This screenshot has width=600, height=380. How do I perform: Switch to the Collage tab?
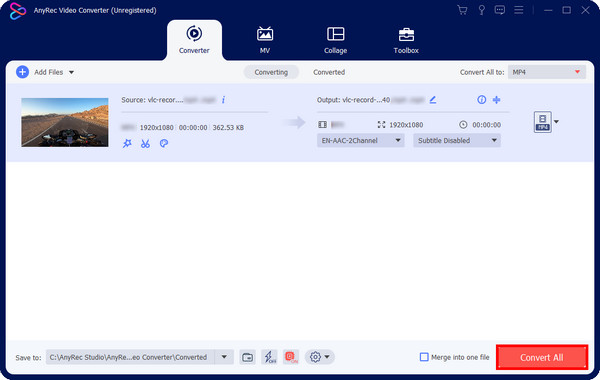point(336,40)
